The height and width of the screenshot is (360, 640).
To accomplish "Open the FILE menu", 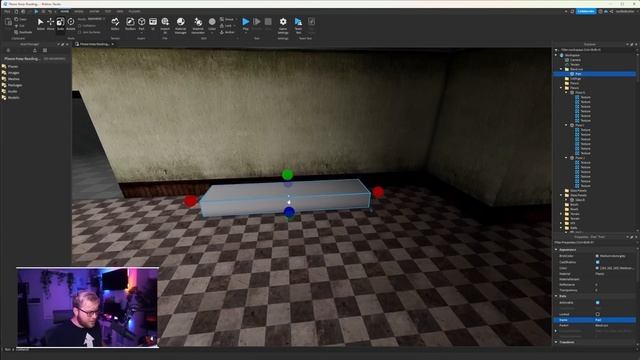I will click(x=7, y=11).
